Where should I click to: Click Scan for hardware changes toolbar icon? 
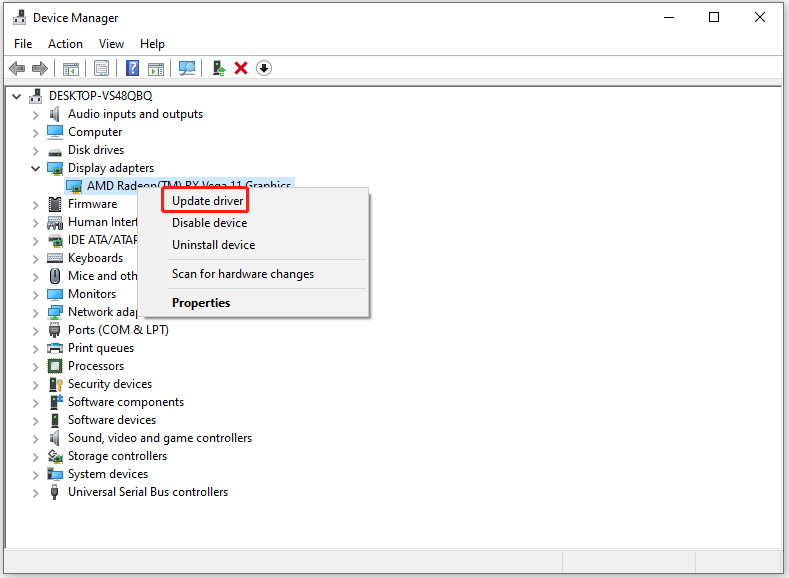click(187, 68)
